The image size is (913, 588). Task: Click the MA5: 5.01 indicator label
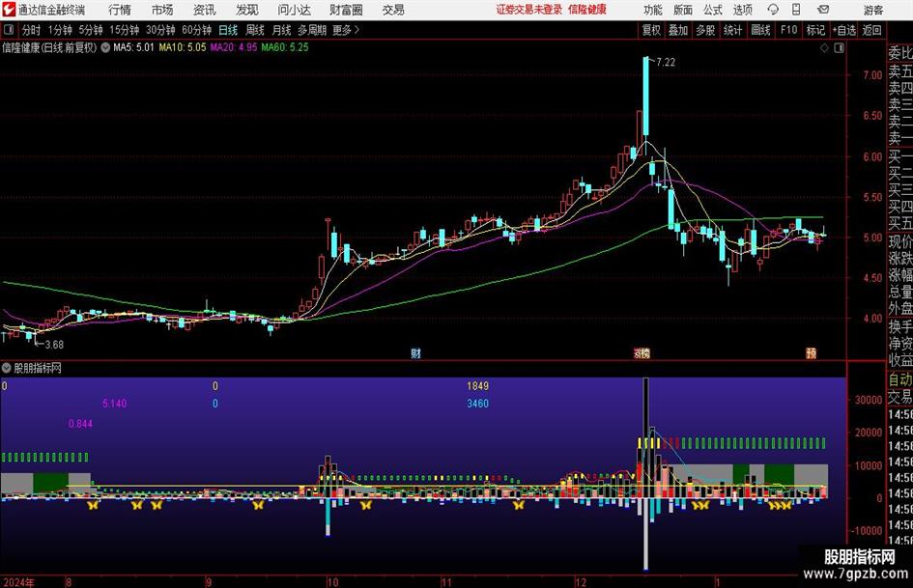(x=133, y=47)
